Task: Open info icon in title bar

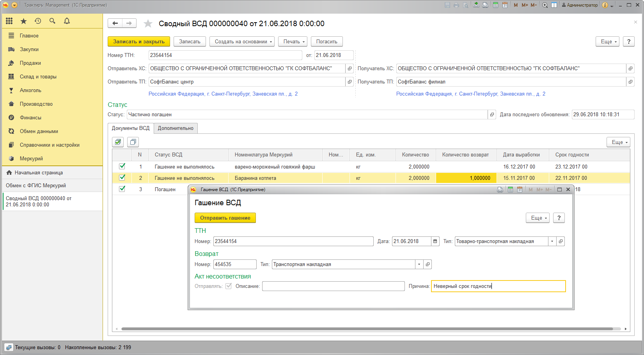Action: (605, 5)
